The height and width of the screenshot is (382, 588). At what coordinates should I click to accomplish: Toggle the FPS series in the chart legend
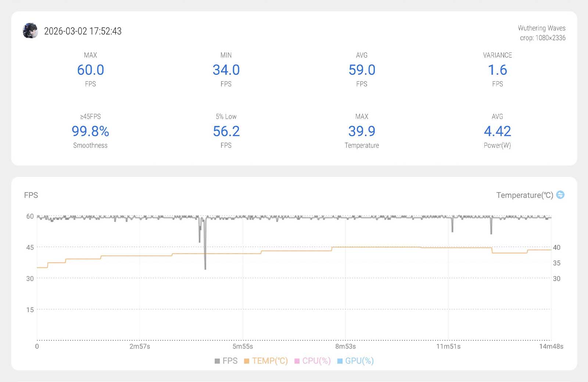point(226,361)
